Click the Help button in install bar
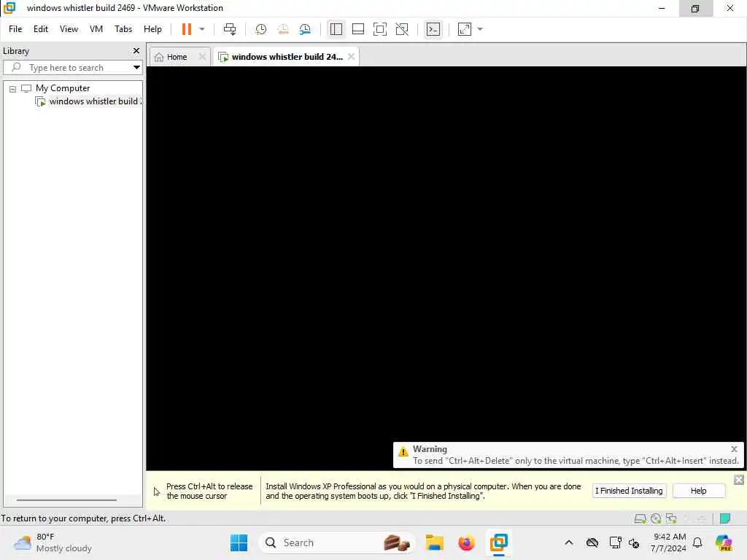Screen dimensions: 747x560 [698, 491]
